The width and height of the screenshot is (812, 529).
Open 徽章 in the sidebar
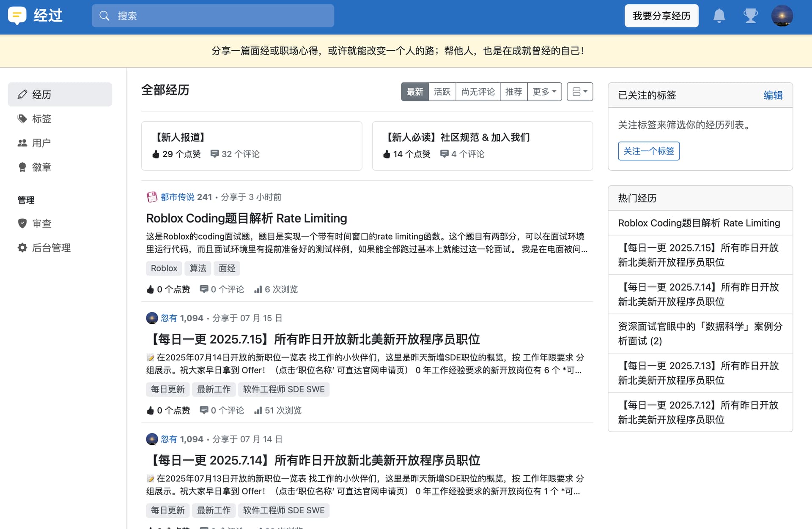(x=60, y=167)
